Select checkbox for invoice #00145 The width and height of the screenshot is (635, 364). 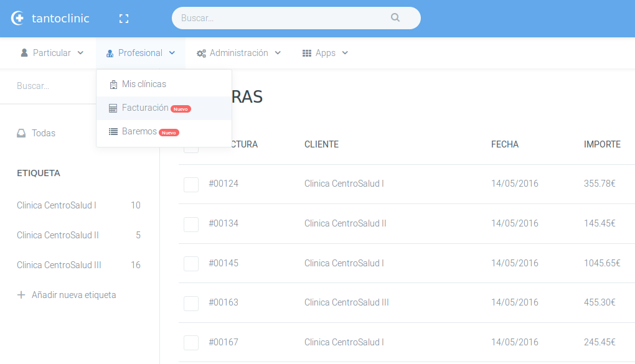tap(191, 264)
